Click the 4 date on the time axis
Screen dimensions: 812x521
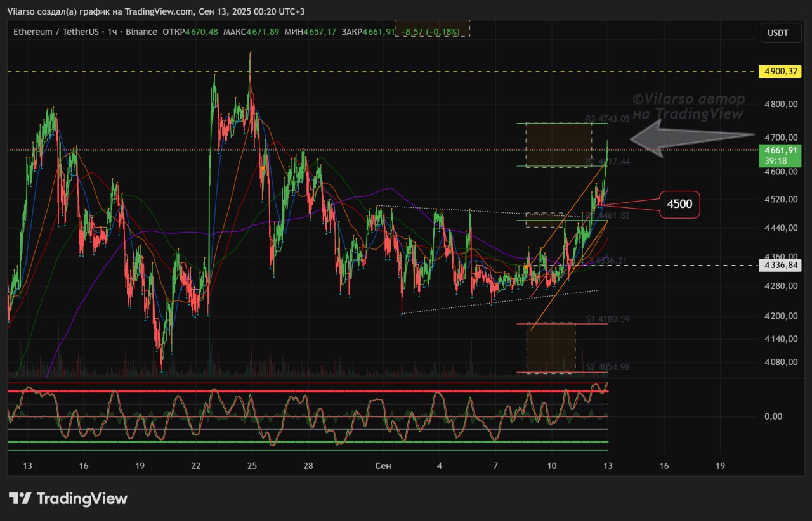coord(439,466)
